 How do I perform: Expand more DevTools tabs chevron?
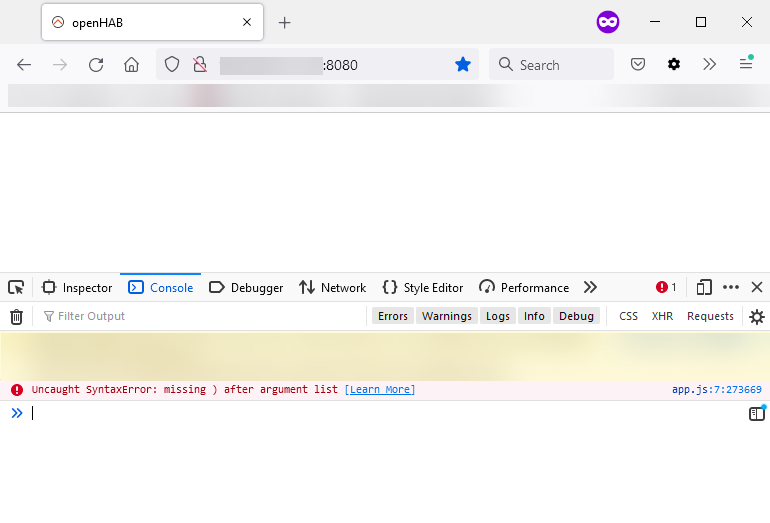[590, 287]
